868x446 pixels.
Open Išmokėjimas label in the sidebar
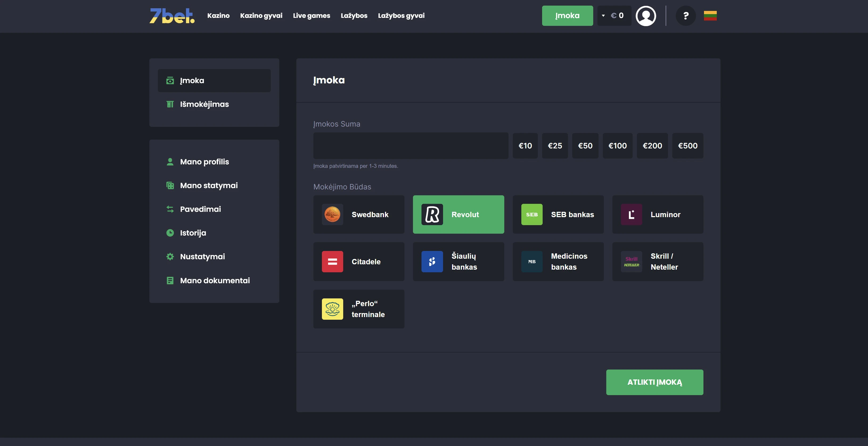(x=204, y=104)
